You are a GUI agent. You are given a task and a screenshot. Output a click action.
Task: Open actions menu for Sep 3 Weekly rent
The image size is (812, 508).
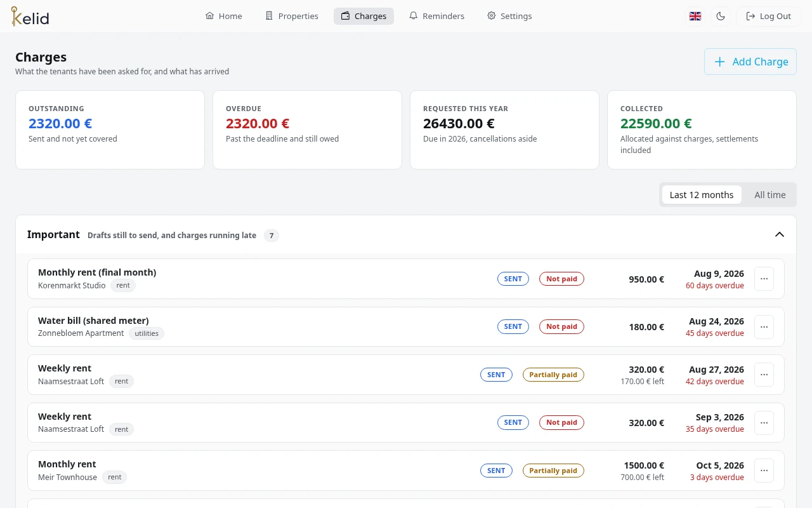tap(764, 423)
